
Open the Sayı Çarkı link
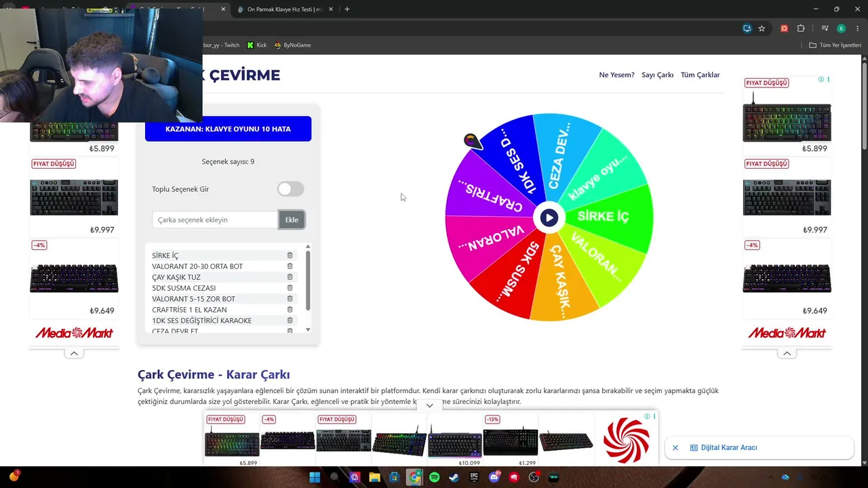tap(658, 75)
